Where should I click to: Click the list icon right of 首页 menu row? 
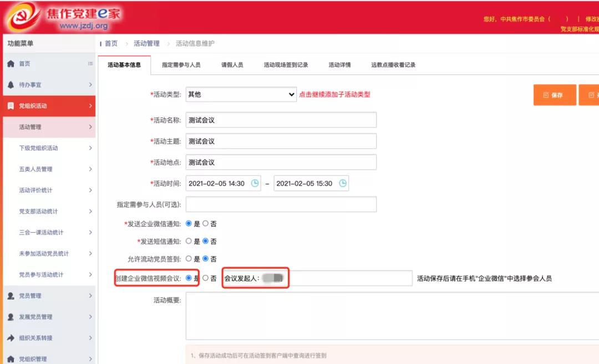(x=90, y=64)
